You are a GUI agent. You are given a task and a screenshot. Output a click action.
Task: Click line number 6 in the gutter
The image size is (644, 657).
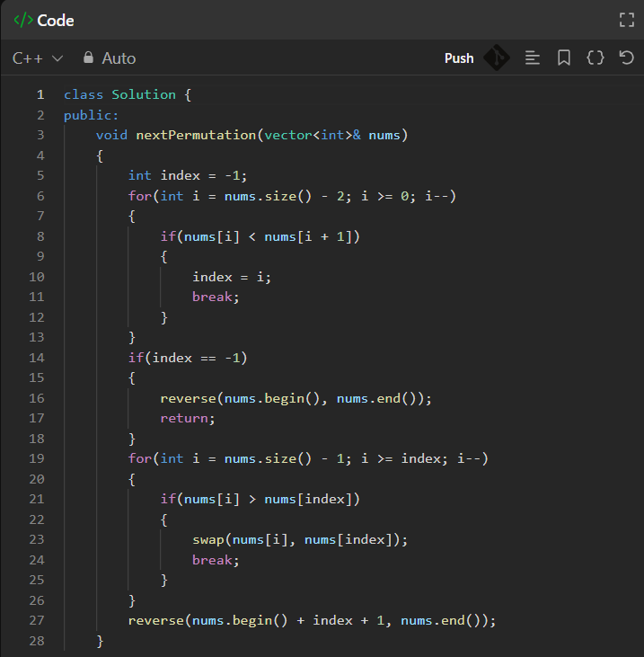(x=40, y=196)
